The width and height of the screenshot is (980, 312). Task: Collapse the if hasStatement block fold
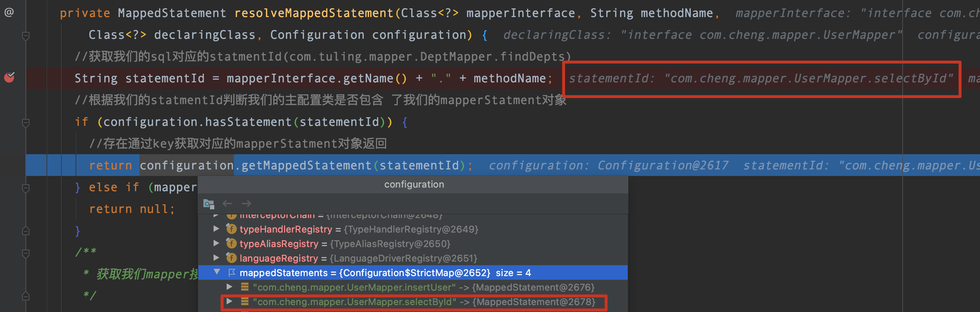(x=26, y=123)
